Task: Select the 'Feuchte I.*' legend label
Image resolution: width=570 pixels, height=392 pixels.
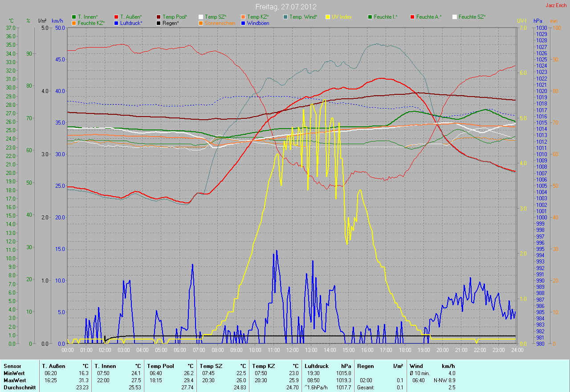Action: [386, 17]
